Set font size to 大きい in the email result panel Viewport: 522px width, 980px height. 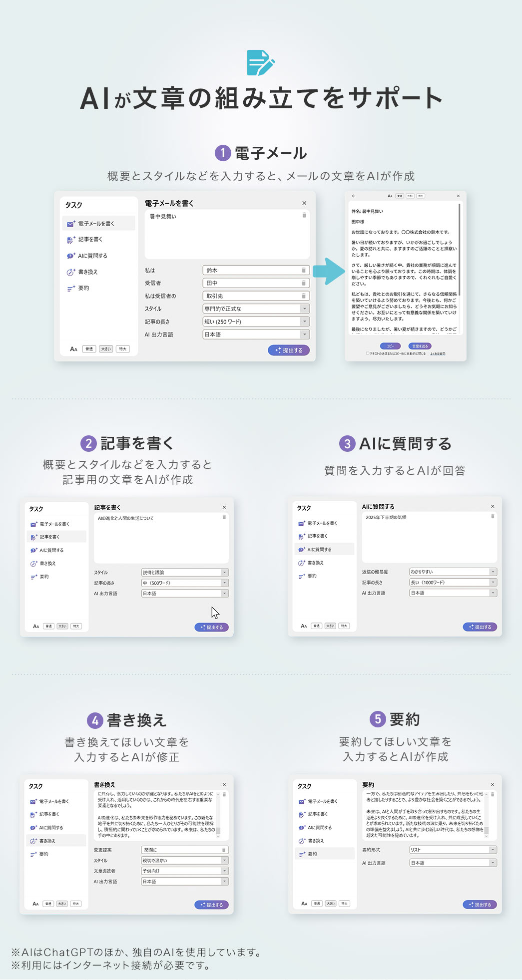[x=410, y=196]
